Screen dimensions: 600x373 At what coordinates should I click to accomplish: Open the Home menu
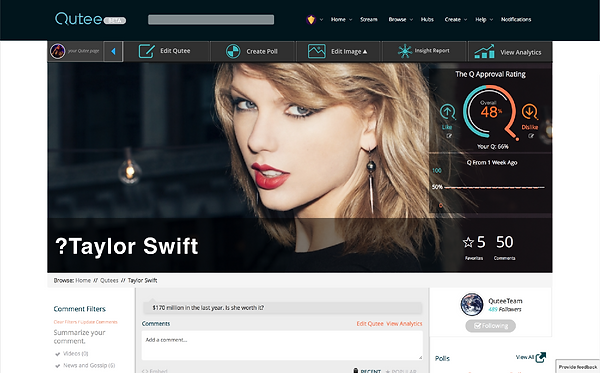tap(338, 20)
